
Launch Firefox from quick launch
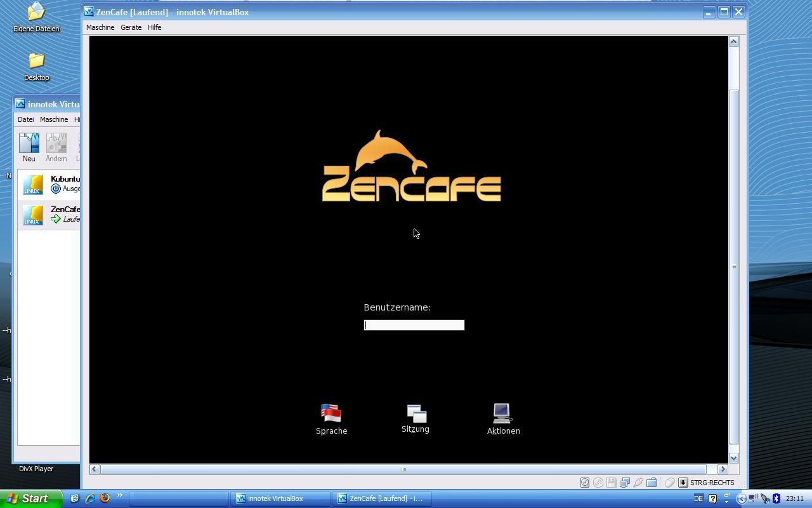coord(105,498)
